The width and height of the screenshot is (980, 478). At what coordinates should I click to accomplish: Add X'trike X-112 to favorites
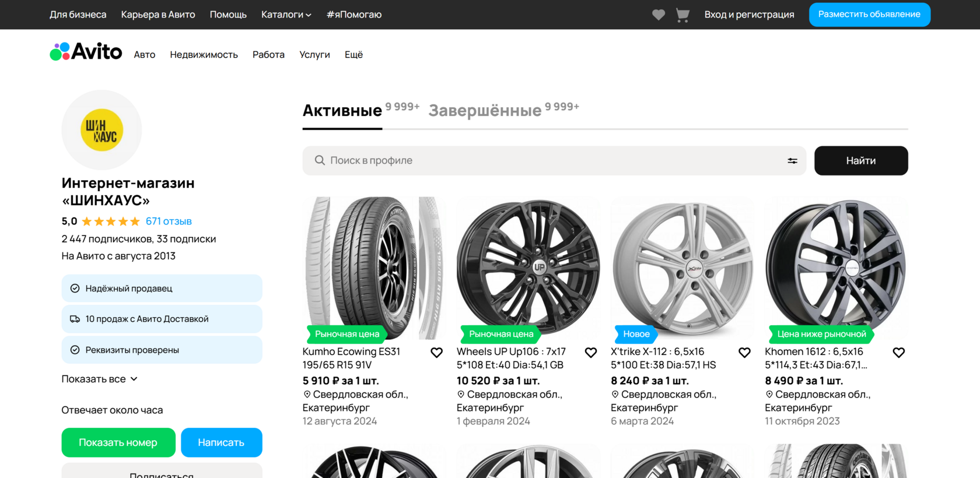[744, 353]
